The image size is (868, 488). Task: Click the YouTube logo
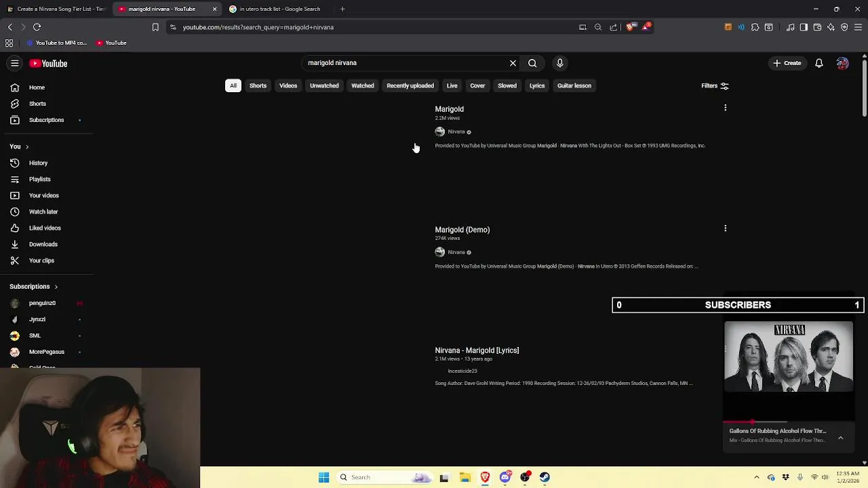coord(48,63)
